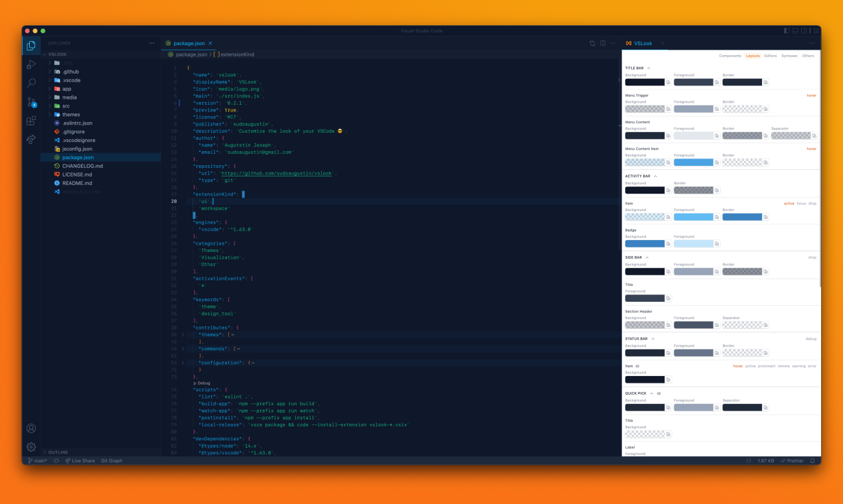Select Menu Content Item hover state
Image resolution: width=843 pixels, height=504 pixels.
pos(811,149)
